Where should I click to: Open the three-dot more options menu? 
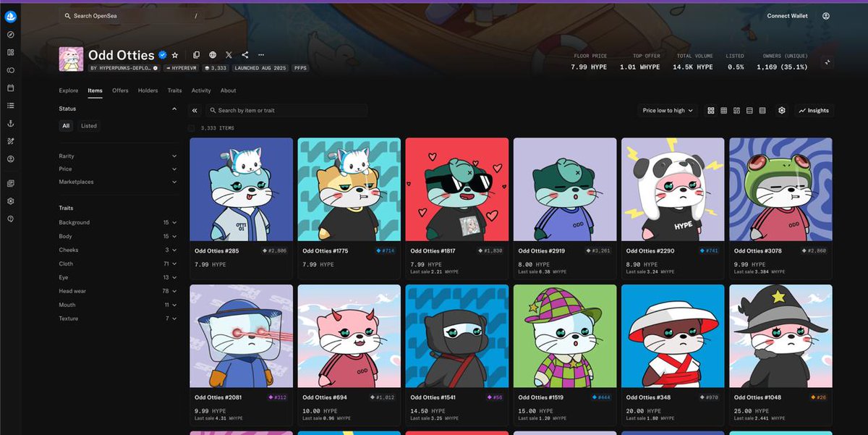261,55
